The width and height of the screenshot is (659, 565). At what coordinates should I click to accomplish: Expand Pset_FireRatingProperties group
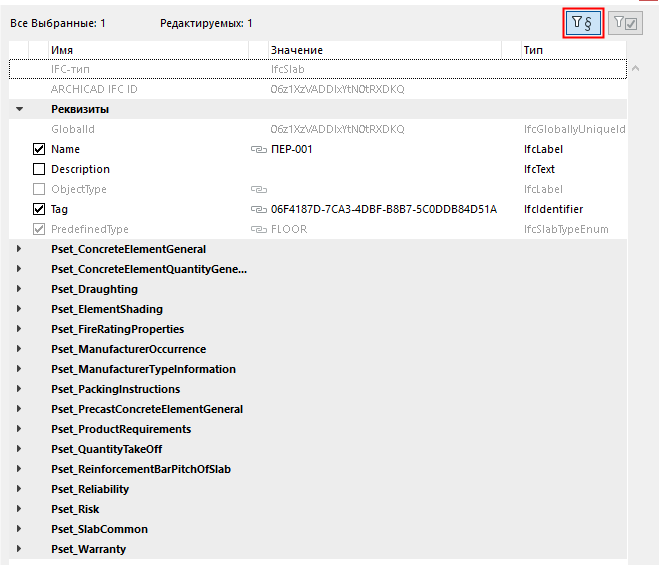pyautogui.click(x=19, y=329)
